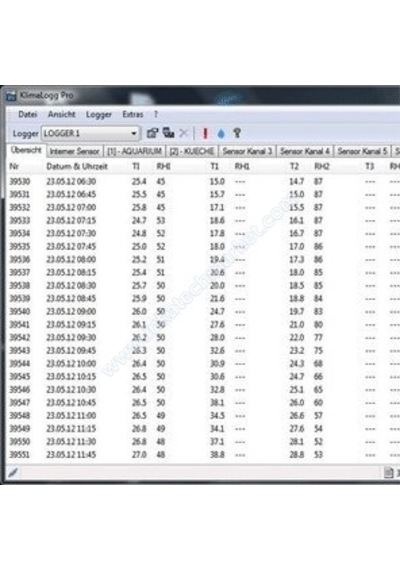400x570 pixels.
Task: Click T1 value 38.8 in last row
Action: pyautogui.click(x=217, y=455)
